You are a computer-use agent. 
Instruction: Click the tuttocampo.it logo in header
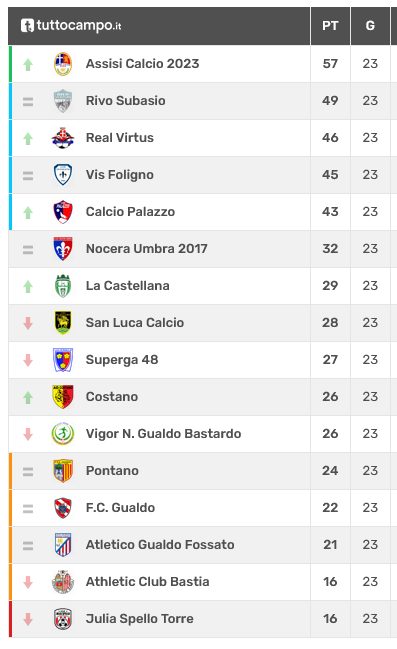click(x=71, y=26)
